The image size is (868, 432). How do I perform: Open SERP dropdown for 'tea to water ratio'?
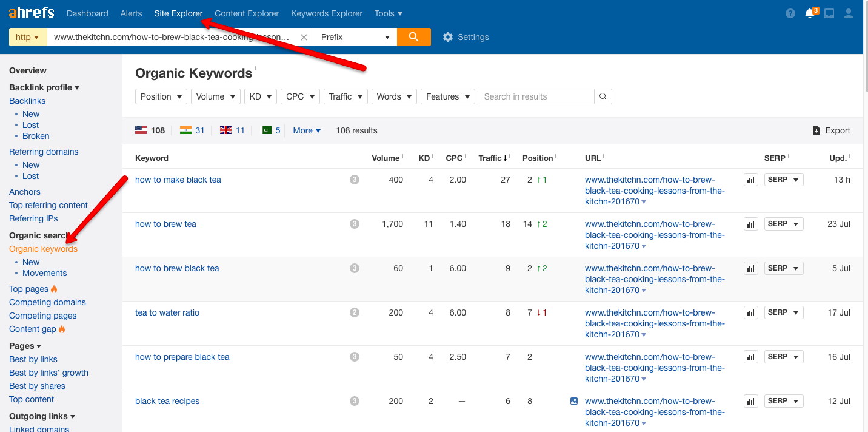click(x=784, y=312)
